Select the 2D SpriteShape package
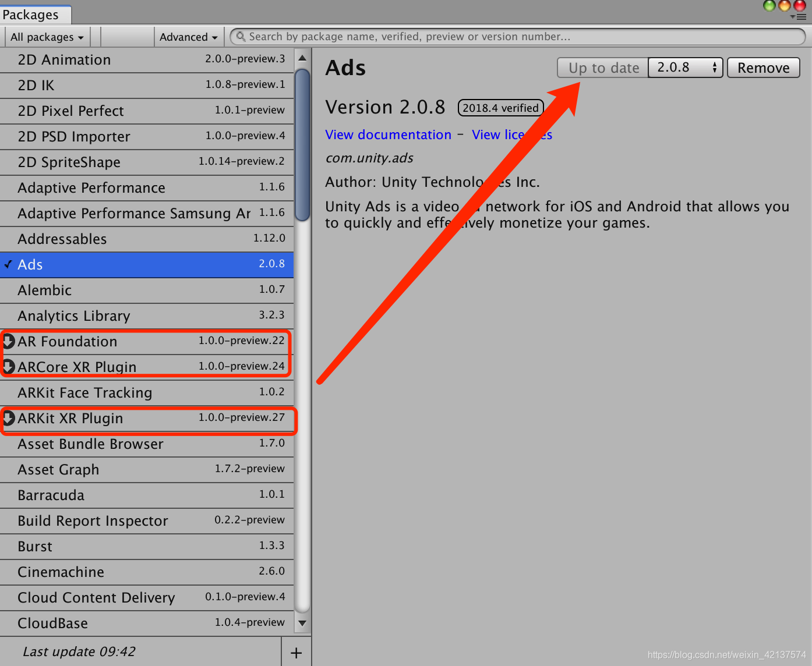The height and width of the screenshot is (666, 812). click(x=147, y=162)
